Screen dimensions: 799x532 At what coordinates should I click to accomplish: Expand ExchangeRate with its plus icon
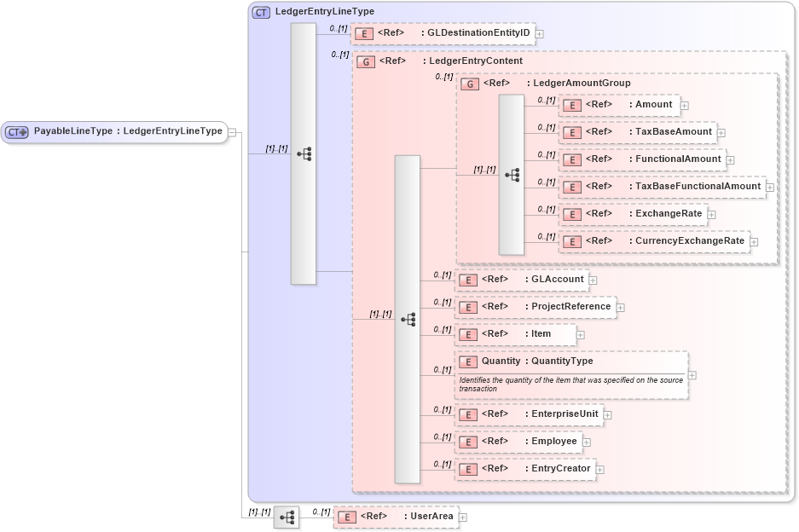[710, 214]
